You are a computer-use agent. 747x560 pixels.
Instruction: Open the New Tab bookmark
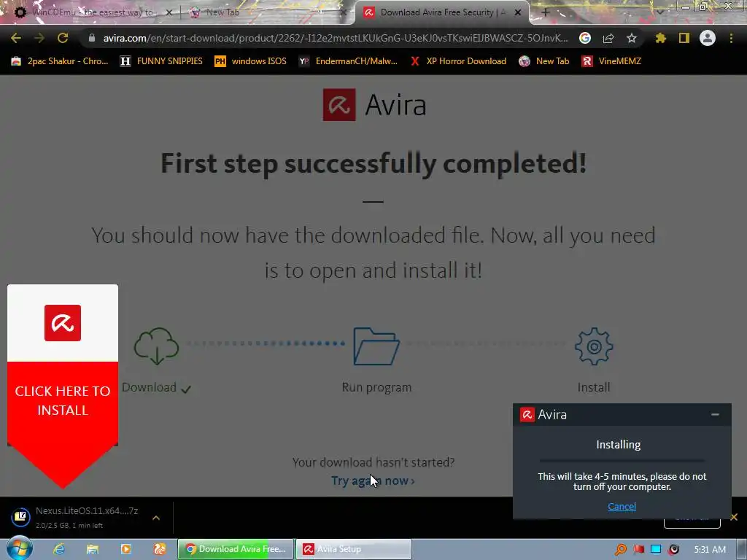pos(544,61)
